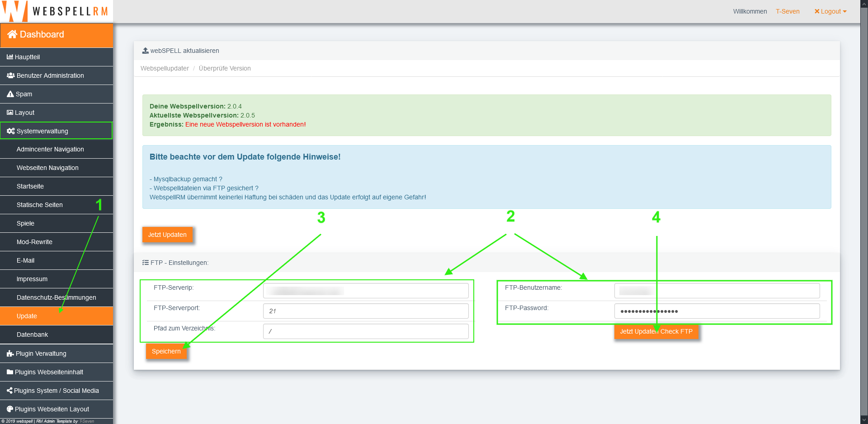The width and height of the screenshot is (868, 424).
Task: Open Datenschutz-Bestimmungen submenu item
Action: click(57, 297)
